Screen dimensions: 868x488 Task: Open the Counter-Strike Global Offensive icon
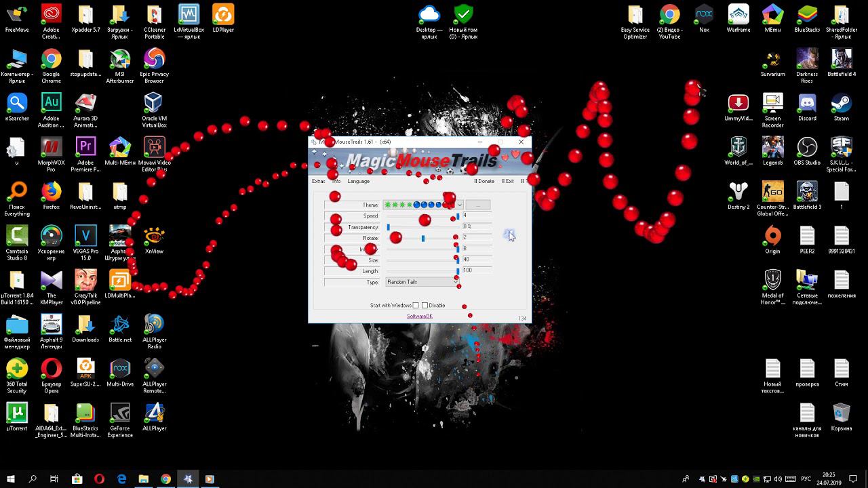(x=772, y=199)
